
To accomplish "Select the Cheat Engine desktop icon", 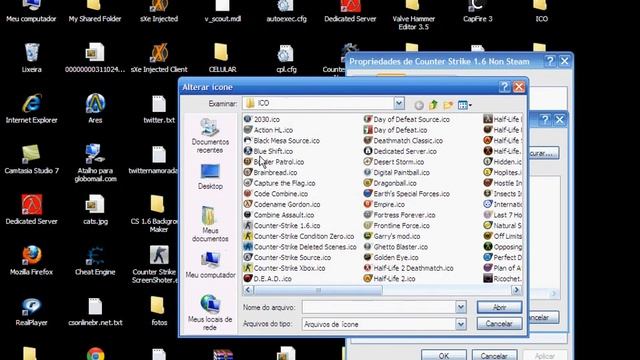I will 95,261.
